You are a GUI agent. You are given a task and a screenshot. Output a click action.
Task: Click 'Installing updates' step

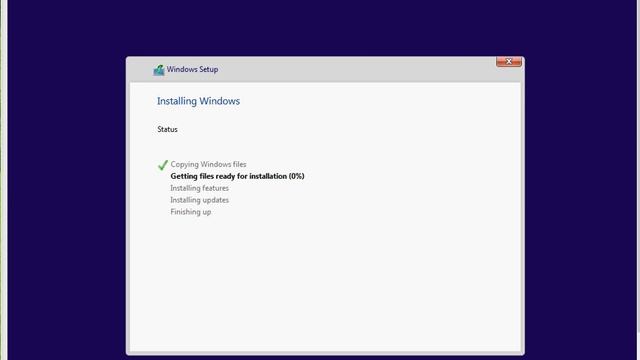pyautogui.click(x=200, y=200)
